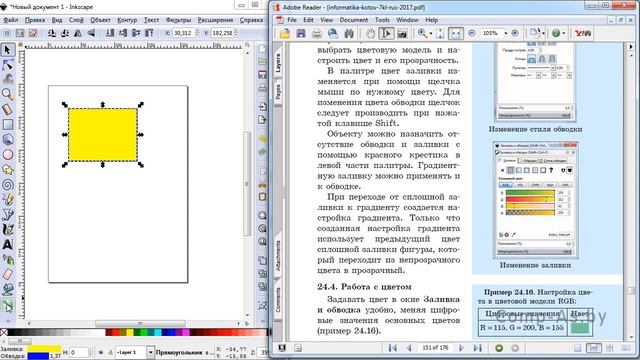Screen dimensions: 640x360
Task: Toggle Layer 1 lock icon in Inkscape
Action: coord(110,352)
